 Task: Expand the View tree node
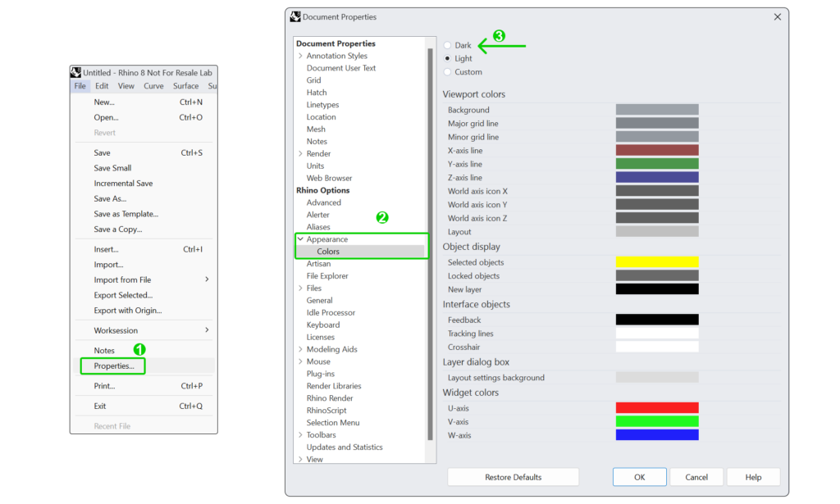click(x=300, y=459)
